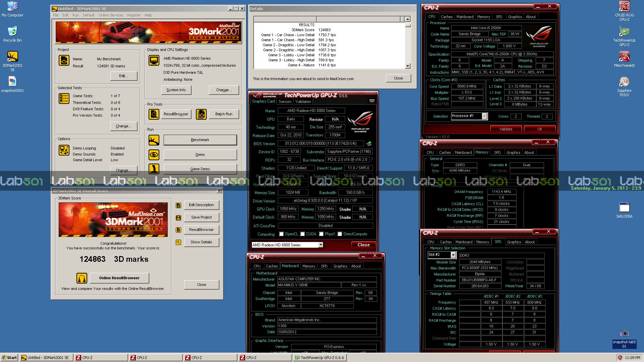Click the Demo eye icon
644x362 pixels.
(154, 155)
